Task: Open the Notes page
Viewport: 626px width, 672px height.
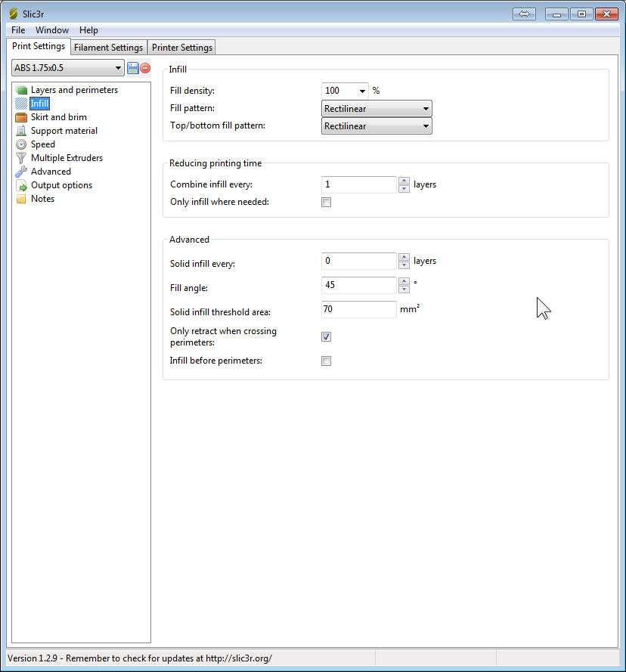Action: tap(43, 199)
